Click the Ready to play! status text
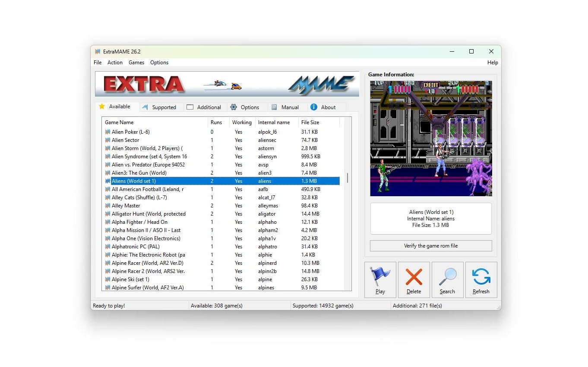Screen dimensions: 588x367 [x=109, y=306]
